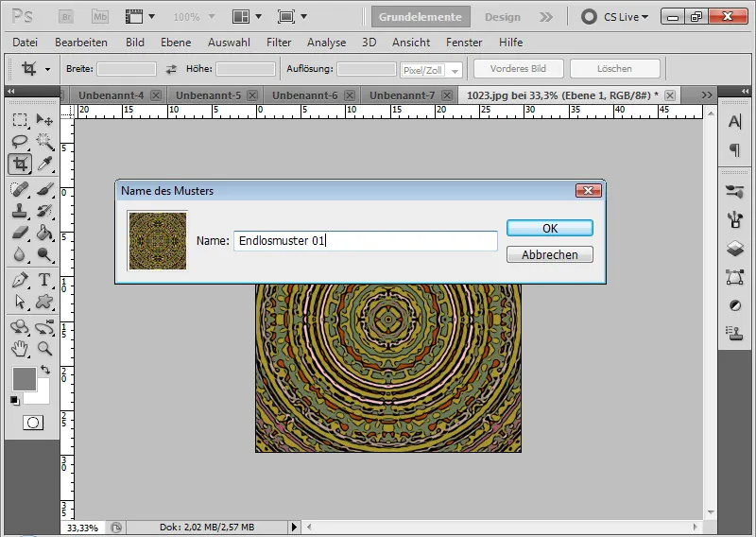Image resolution: width=756 pixels, height=537 pixels.
Task: Open the Character panel icon
Action: (735, 122)
